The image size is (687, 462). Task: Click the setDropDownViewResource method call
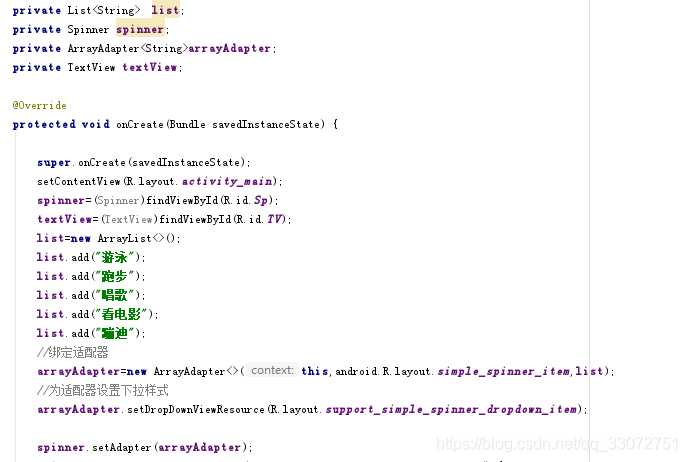point(195,409)
